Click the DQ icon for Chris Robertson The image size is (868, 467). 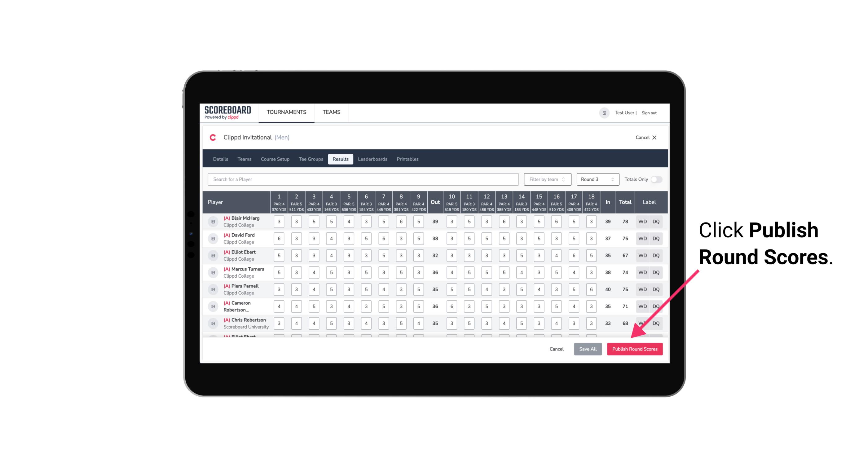tap(656, 323)
